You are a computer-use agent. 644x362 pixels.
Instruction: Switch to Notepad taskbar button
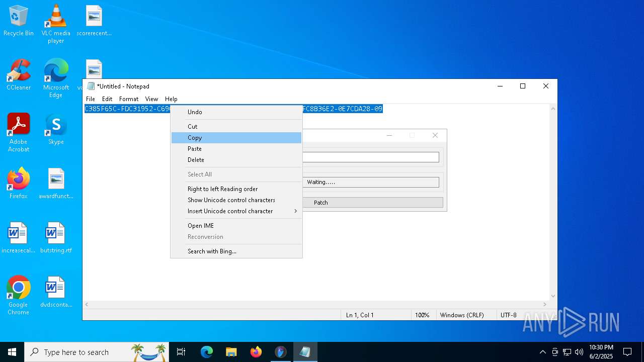coord(305,352)
